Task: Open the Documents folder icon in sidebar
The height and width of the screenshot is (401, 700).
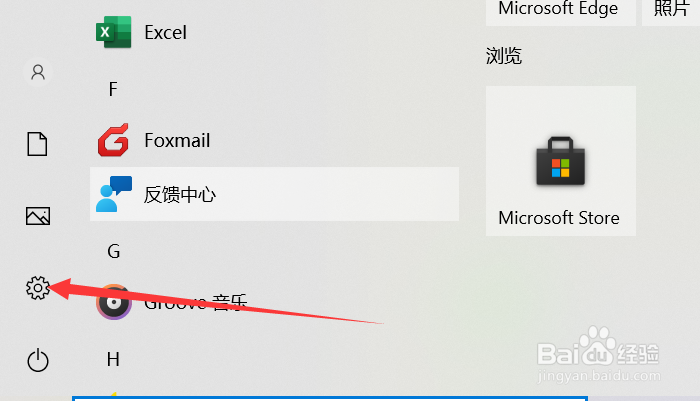Action: [x=37, y=144]
